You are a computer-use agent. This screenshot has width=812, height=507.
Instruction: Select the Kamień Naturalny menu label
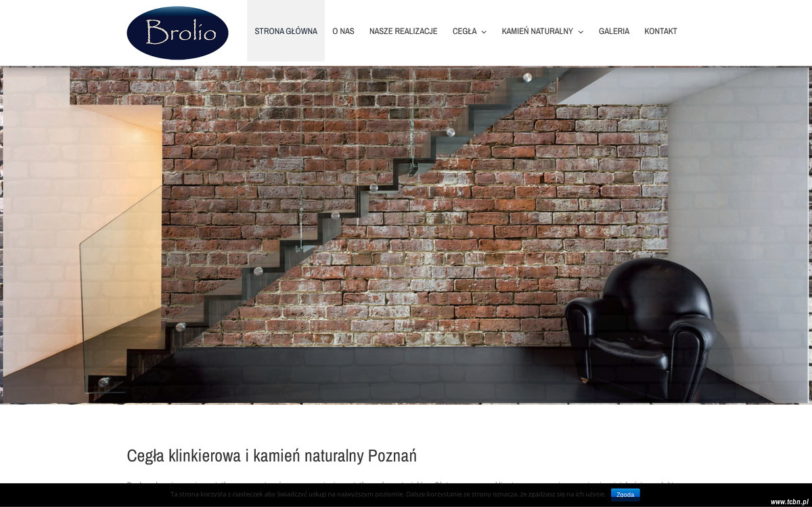pos(537,31)
